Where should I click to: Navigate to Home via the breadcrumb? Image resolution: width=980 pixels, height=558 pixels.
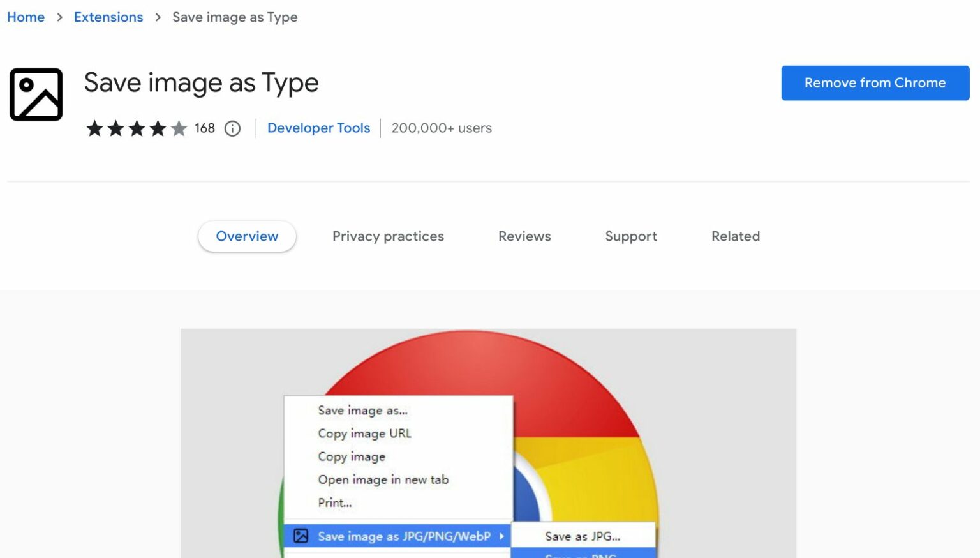(x=26, y=17)
